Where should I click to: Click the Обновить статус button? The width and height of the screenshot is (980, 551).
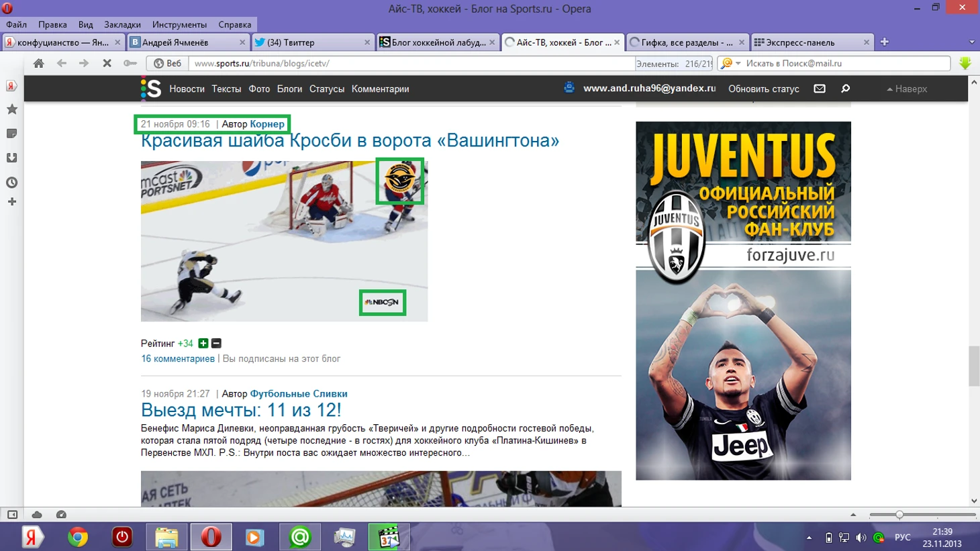tap(763, 89)
